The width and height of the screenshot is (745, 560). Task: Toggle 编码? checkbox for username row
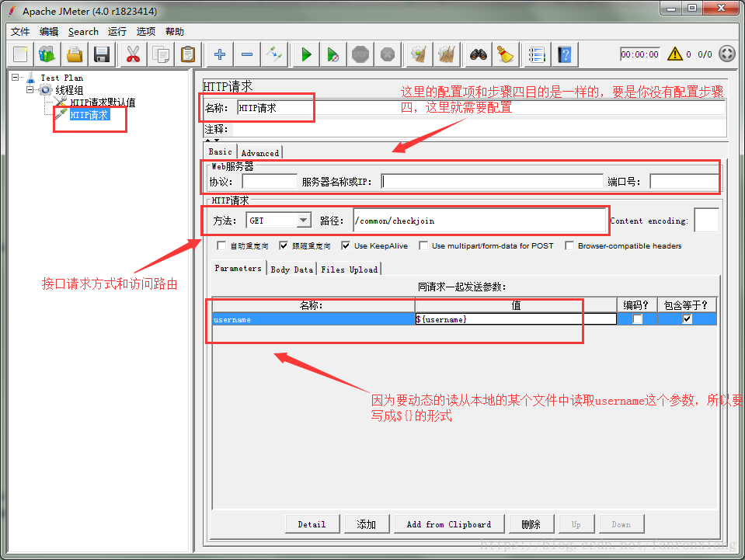point(637,319)
